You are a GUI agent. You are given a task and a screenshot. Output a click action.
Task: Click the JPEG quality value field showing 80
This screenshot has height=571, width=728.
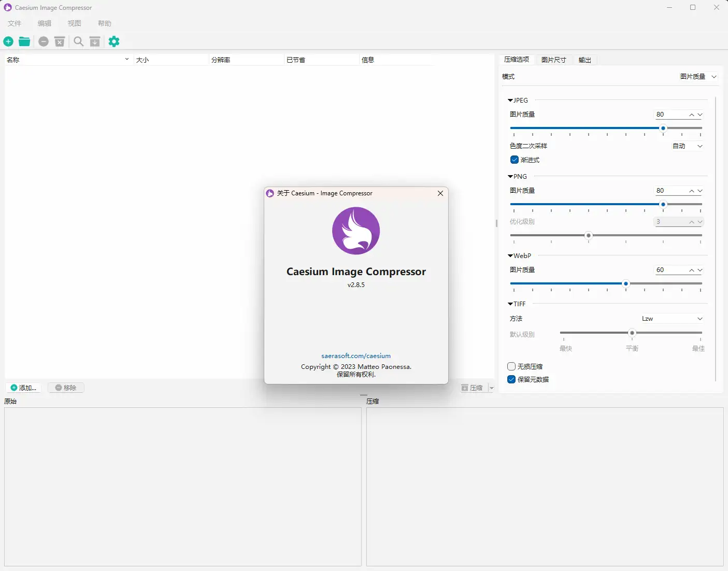click(x=670, y=115)
